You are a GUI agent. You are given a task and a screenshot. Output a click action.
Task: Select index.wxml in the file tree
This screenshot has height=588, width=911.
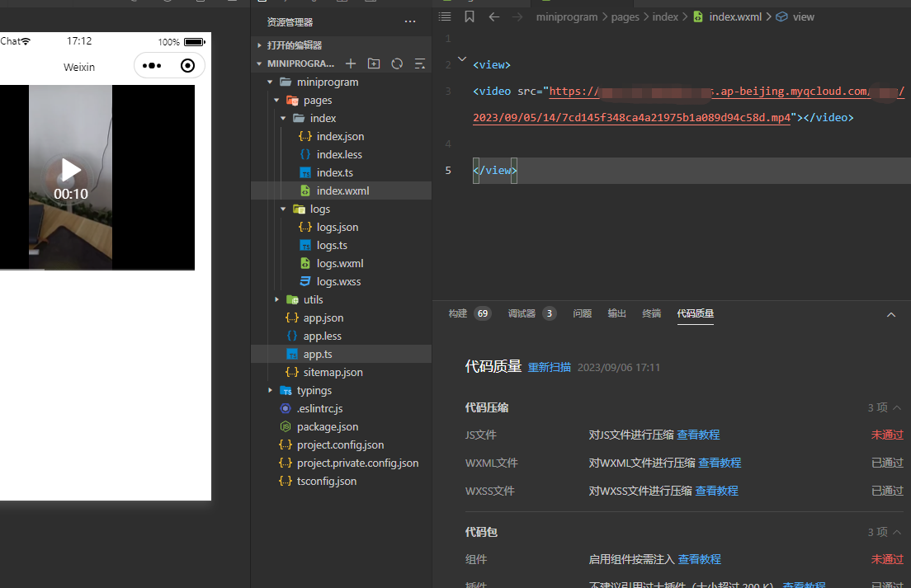coord(341,191)
